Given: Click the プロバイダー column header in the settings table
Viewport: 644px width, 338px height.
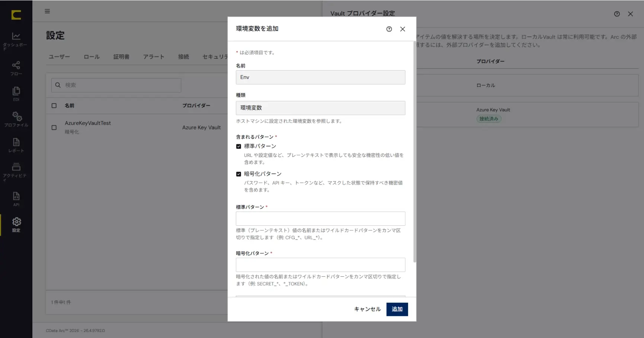Looking at the screenshot, I should (x=196, y=106).
